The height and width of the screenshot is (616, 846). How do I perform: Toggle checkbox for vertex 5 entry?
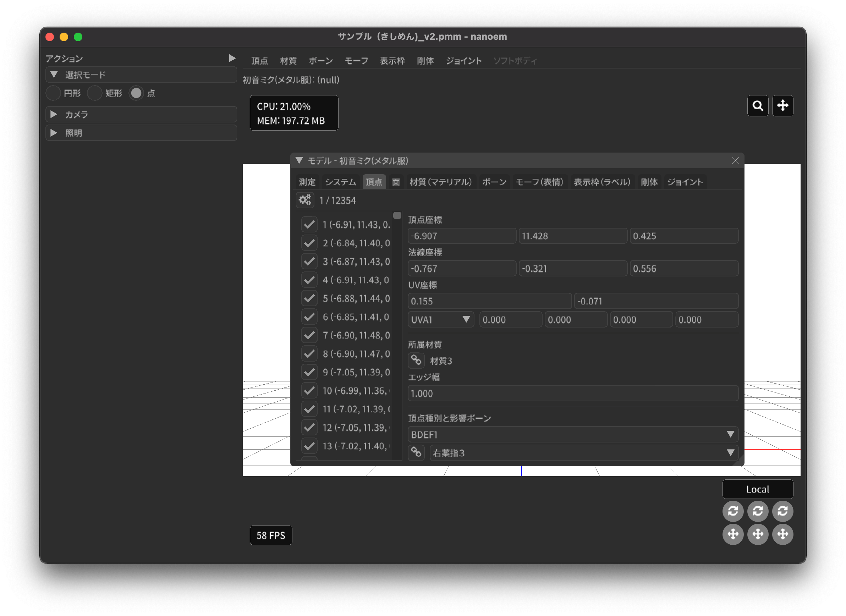[x=309, y=298]
